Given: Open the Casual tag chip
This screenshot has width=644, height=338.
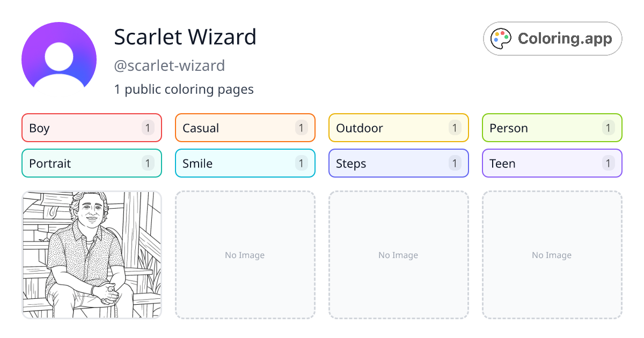Looking at the screenshot, I should pyautogui.click(x=245, y=128).
